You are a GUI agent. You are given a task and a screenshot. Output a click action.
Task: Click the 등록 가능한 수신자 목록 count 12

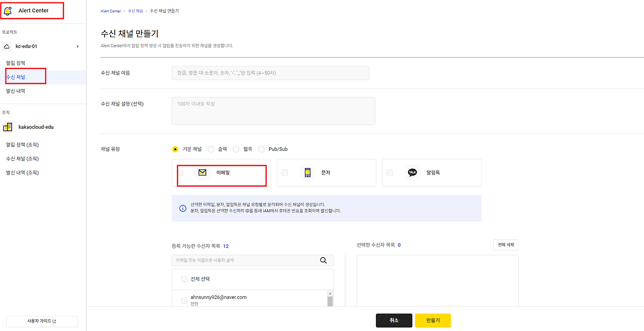(x=226, y=246)
